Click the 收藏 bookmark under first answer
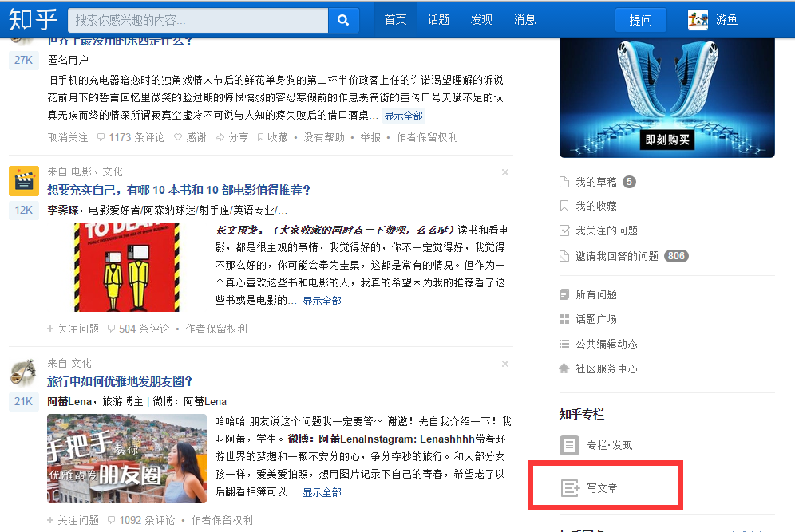This screenshot has height=532, width=795. [x=272, y=137]
